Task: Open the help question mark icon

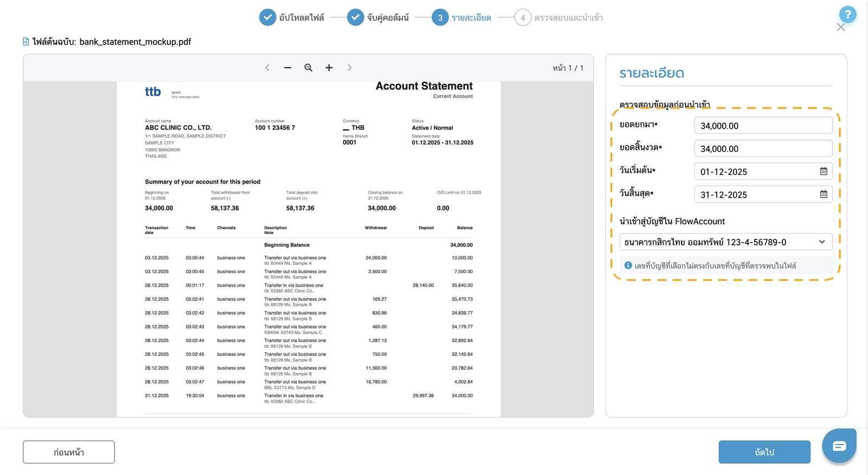Action: coord(847,15)
